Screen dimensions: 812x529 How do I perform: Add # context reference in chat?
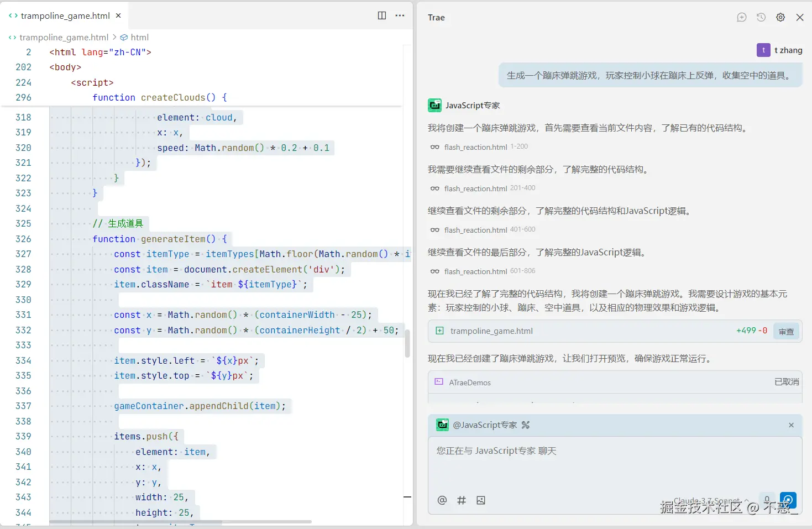click(x=462, y=500)
